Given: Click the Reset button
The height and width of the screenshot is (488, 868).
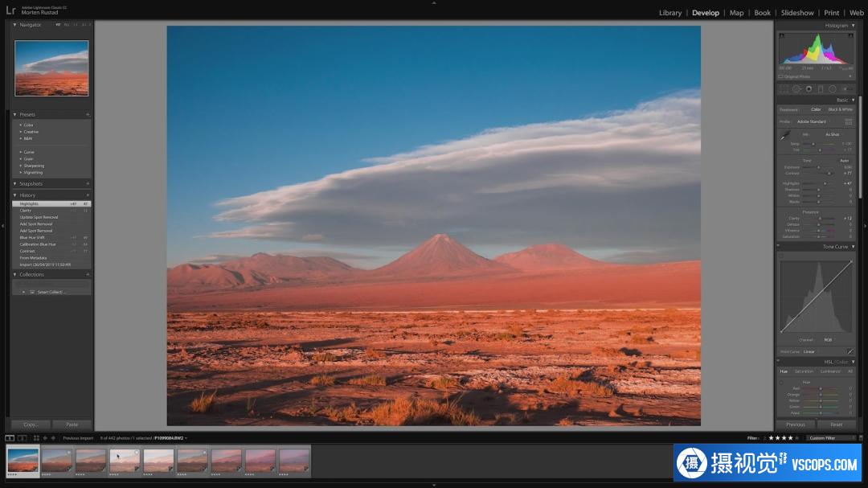Looking at the screenshot, I should (837, 424).
